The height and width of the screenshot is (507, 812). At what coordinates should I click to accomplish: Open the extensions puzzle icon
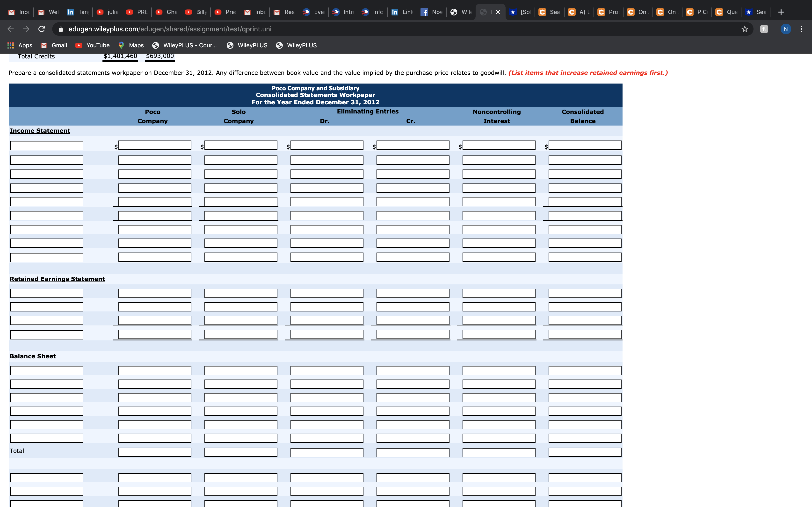pyautogui.click(x=764, y=29)
